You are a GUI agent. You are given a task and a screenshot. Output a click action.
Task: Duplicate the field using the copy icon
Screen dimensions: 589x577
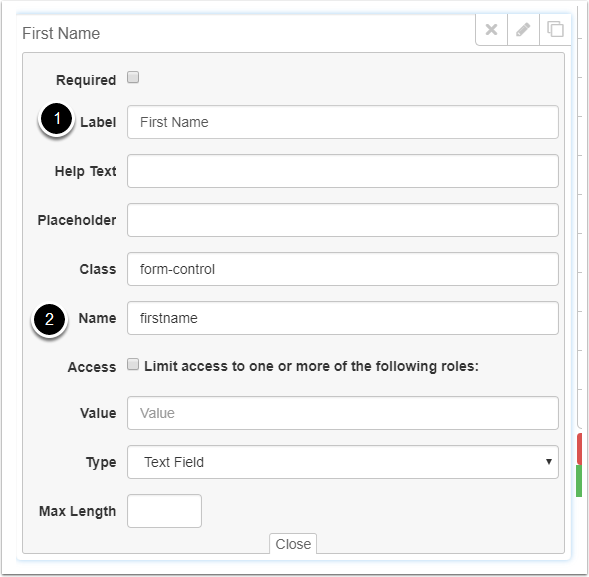click(555, 29)
